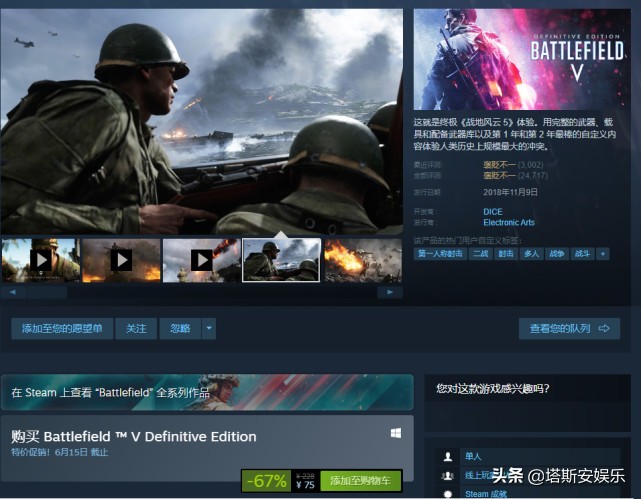Open the DICE developer link
This screenshot has width=641, height=499.
(493, 212)
